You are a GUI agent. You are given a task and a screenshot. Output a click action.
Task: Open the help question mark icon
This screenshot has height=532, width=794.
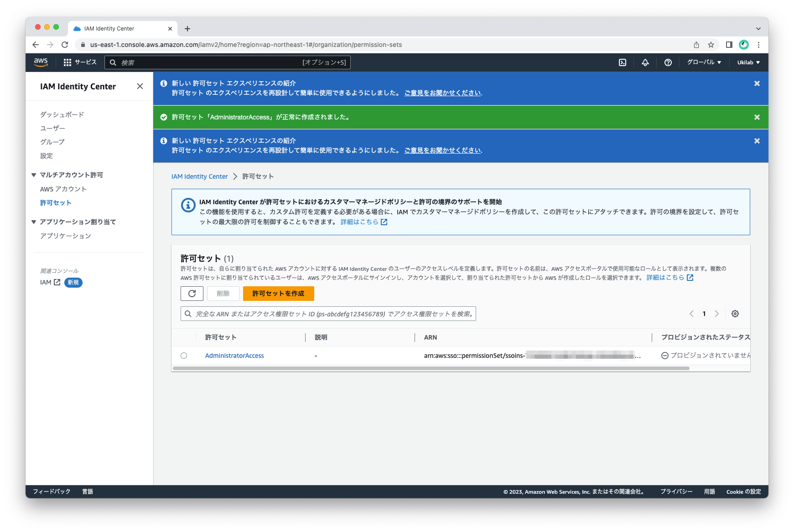click(668, 62)
